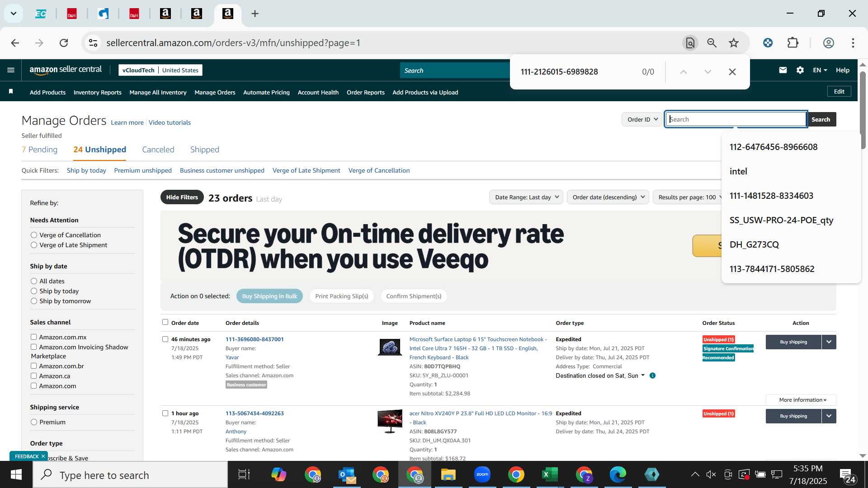Open Date Range: Last day dropdown

526,197
